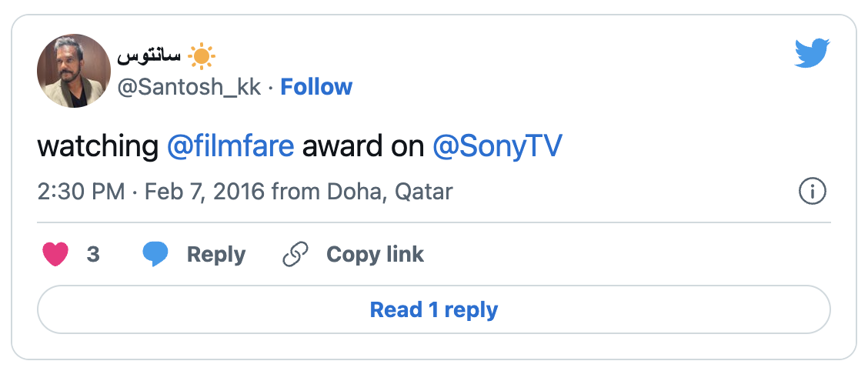Open Santosh's profile picture
The width and height of the screenshot is (868, 371).
[x=74, y=71]
